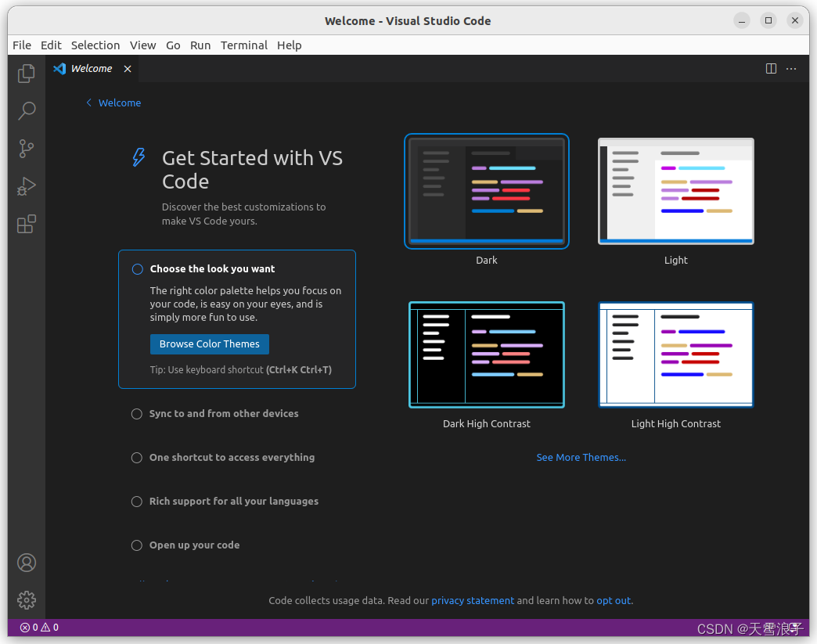817x644 pixels.
Task: Toggle the 'Open up your code' step circle
Action: click(137, 545)
